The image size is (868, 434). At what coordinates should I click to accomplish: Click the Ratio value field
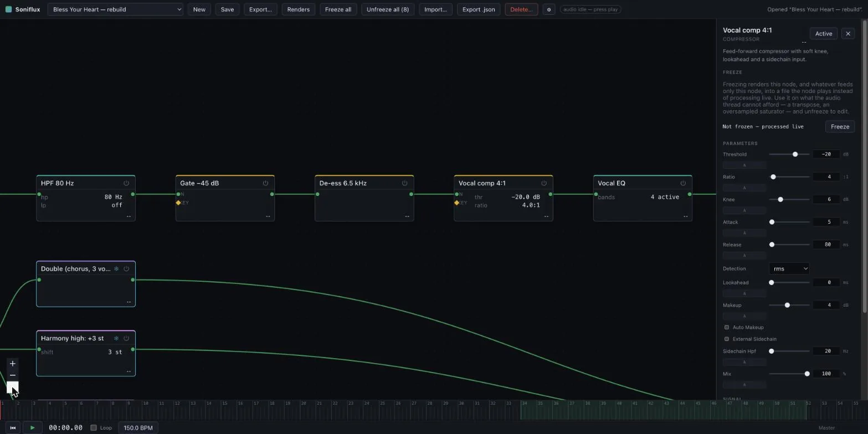click(x=826, y=177)
